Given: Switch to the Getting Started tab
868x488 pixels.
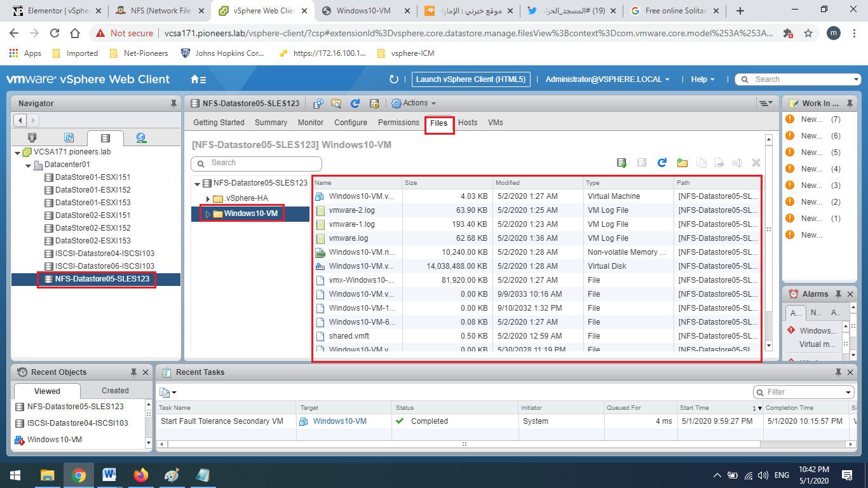Looking at the screenshot, I should pyautogui.click(x=219, y=123).
